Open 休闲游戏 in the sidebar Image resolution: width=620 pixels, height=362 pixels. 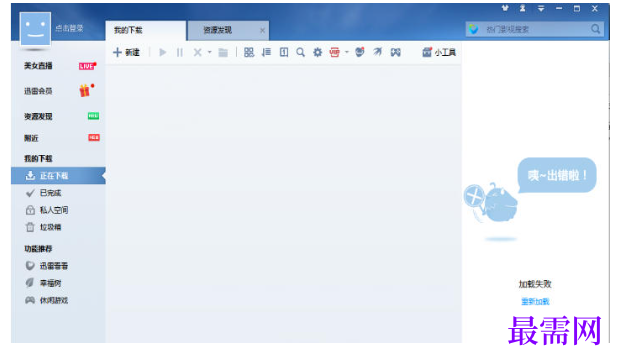pos(54,300)
